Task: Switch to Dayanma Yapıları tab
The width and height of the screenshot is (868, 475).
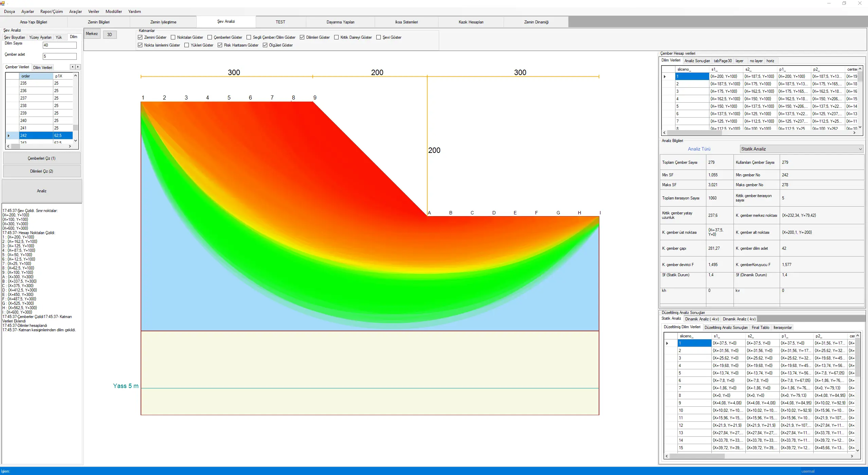Action: (340, 22)
